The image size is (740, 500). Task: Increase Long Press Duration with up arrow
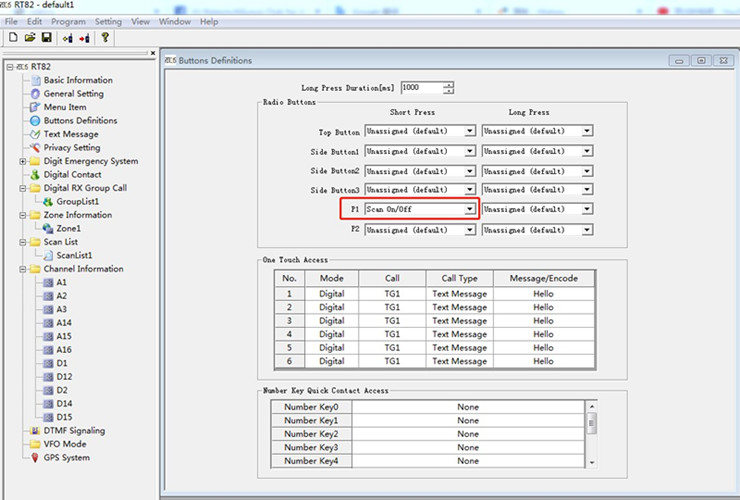click(x=448, y=84)
